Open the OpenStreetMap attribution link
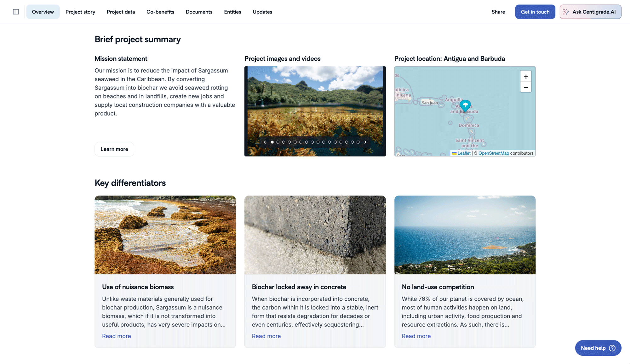The image size is (630, 364). point(493,153)
